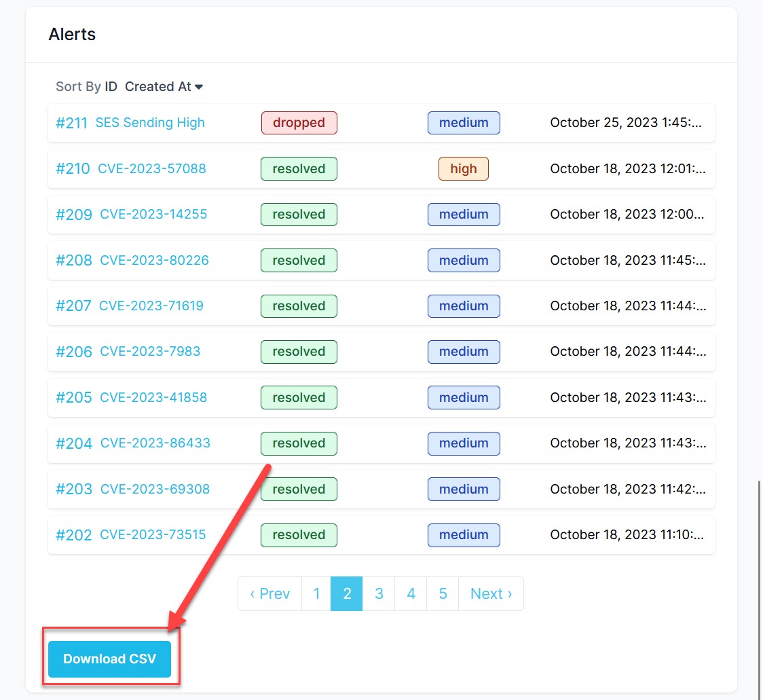The width and height of the screenshot is (763, 700).
Task: Sort alerts by ID
Action: (111, 86)
